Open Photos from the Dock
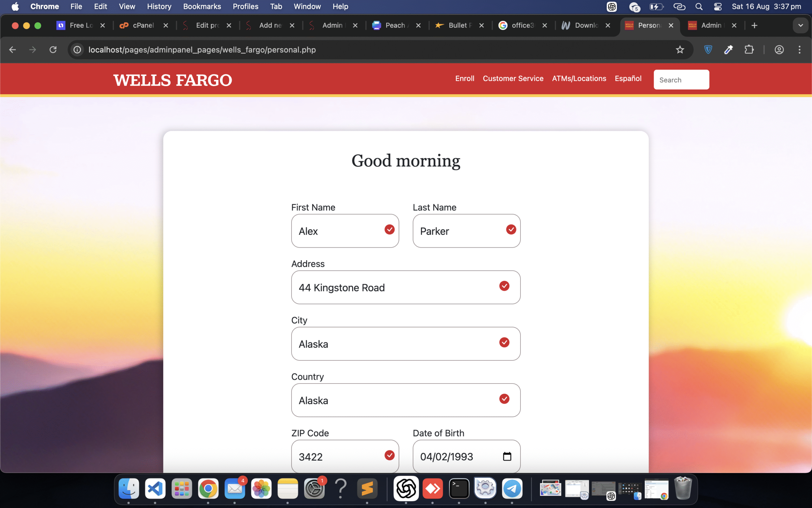The width and height of the screenshot is (812, 508). pos(261,488)
